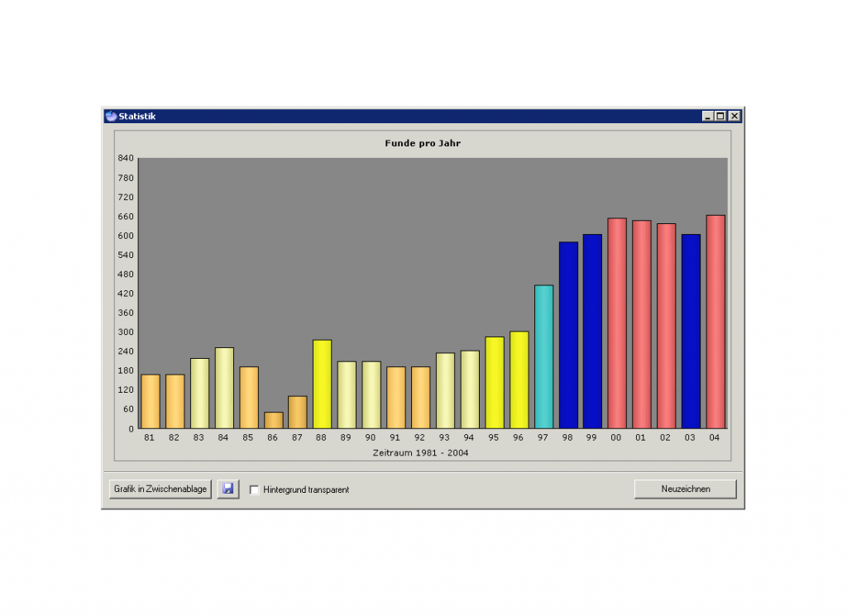Click the blue bar for year 03
Viewport: 847px width, 616px height.
click(x=691, y=332)
